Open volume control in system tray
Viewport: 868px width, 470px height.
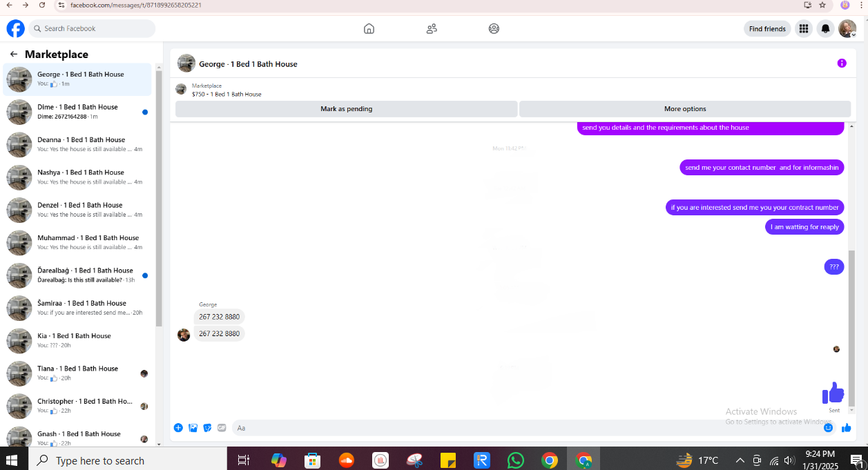(790, 460)
